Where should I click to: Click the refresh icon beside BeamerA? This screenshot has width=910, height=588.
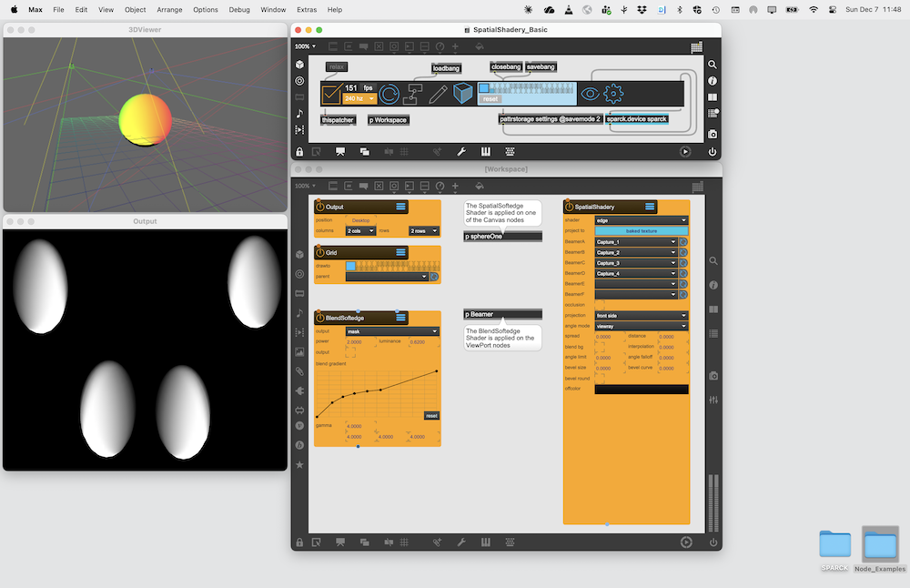point(682,242)
